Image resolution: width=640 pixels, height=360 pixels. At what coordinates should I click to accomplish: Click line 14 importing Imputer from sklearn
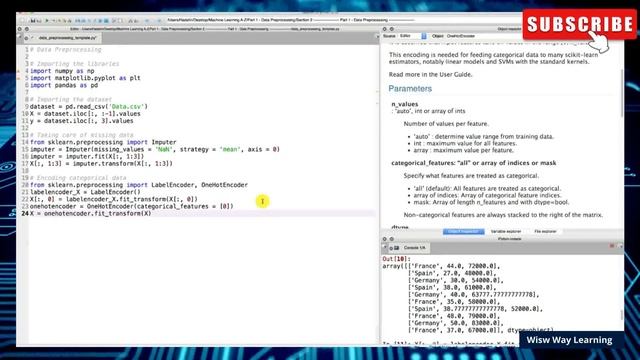point(103,142)
